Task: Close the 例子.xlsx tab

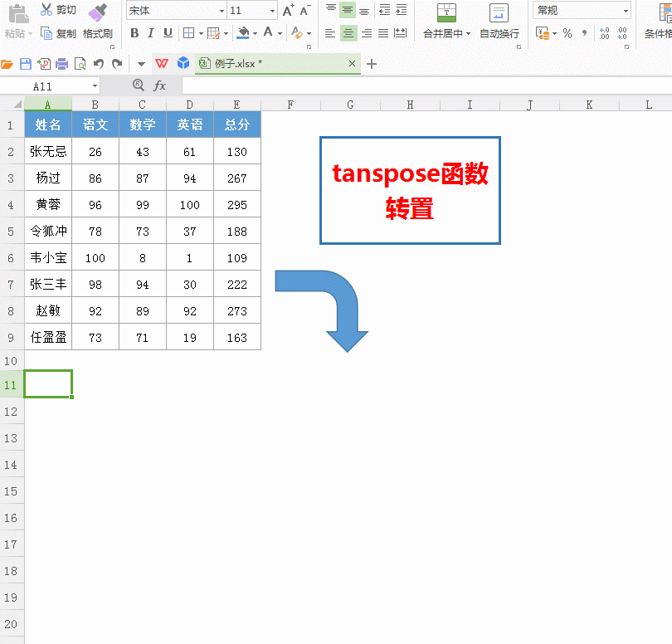Action: coord(353,64)
